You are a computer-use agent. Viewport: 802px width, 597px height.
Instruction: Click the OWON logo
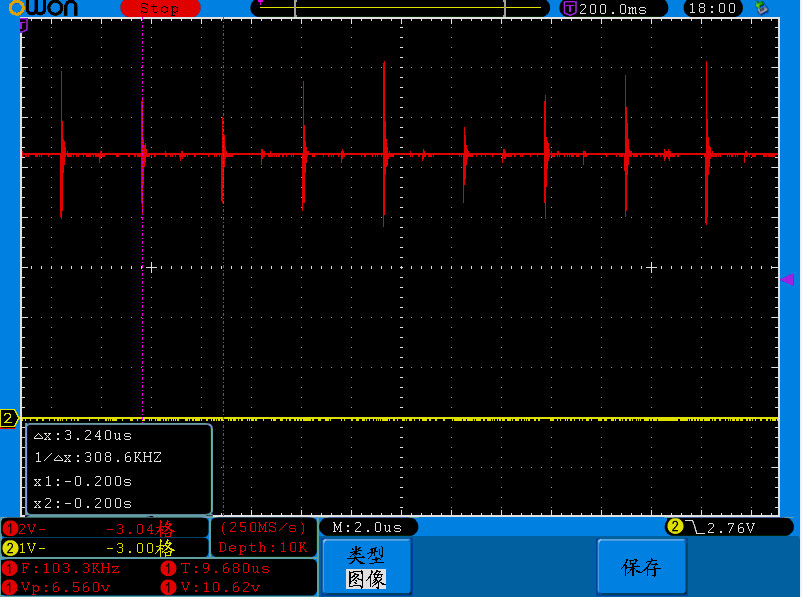coord(43,8)
